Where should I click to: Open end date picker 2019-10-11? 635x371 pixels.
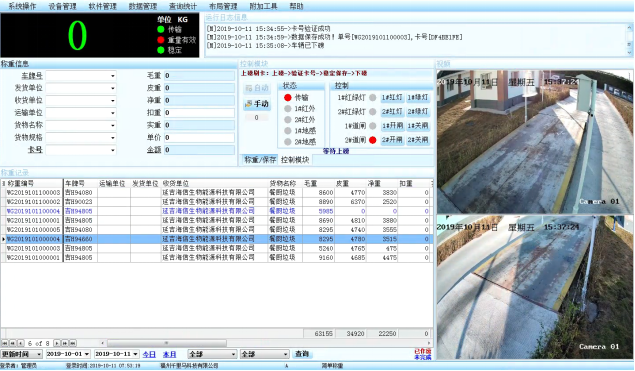pyautogui.click(x=135, y=354)
